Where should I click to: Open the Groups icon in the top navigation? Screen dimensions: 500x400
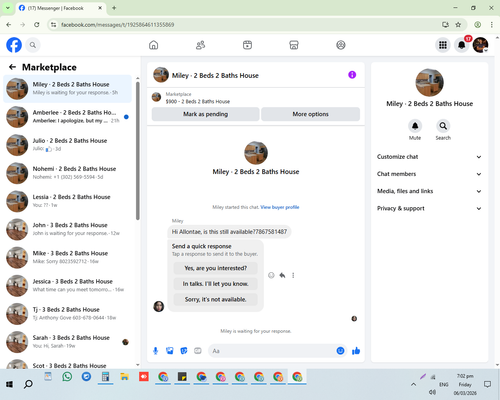(341, 45)
